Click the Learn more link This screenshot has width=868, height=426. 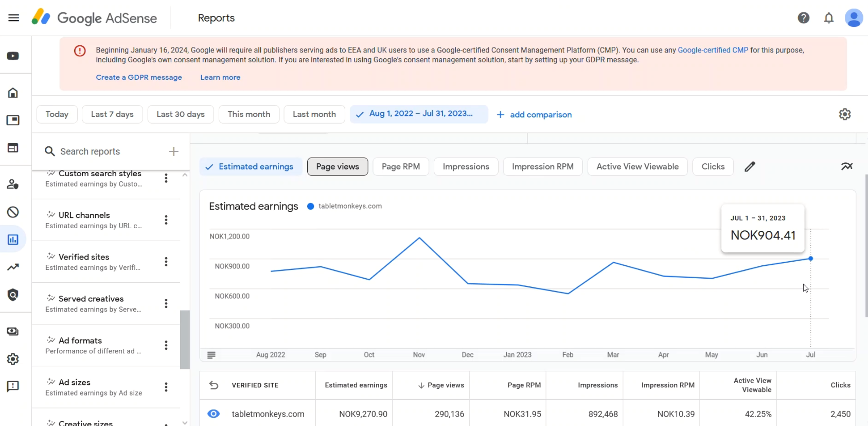[220, 77]
